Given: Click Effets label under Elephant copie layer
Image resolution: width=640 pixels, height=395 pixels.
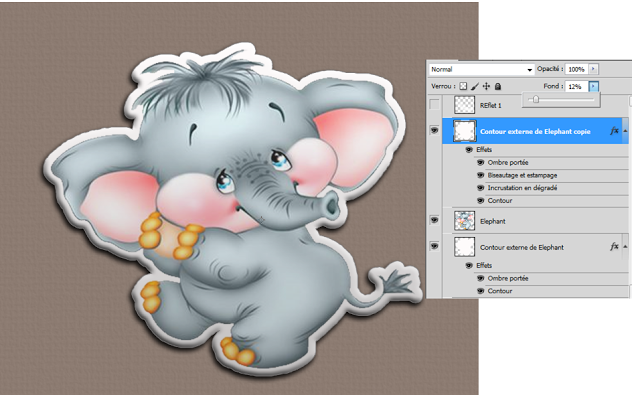Looking at the screenshot, I should pyautogui.click(x=484, y=150).
